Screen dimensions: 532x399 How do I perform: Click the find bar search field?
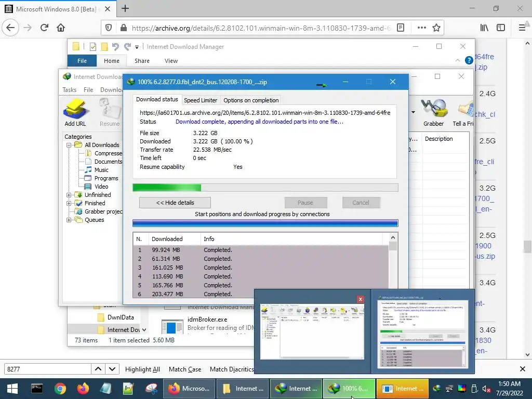pos(47,369)
